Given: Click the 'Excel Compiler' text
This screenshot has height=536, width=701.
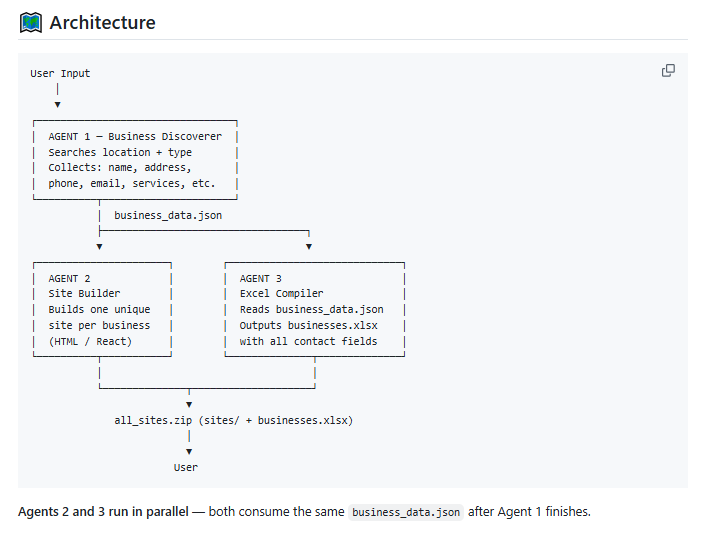Looking at the screenshot, I should pyautogui.click(x=282, y=294).
